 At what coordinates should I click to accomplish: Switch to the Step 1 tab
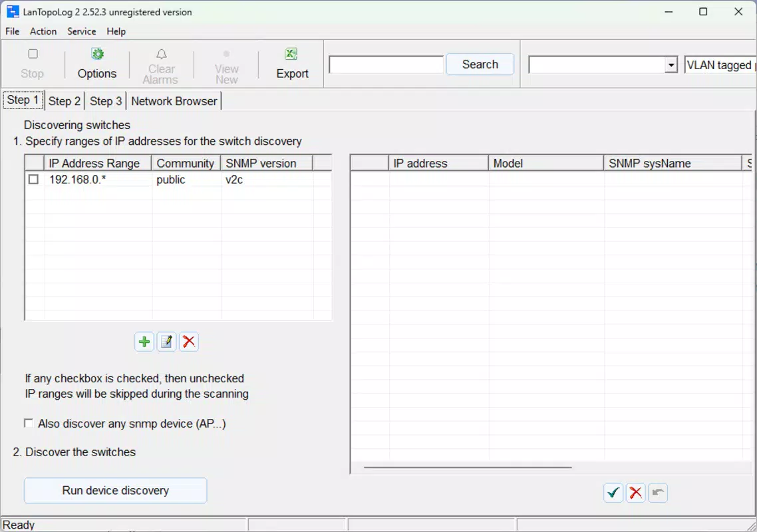[x=23, y=100]
